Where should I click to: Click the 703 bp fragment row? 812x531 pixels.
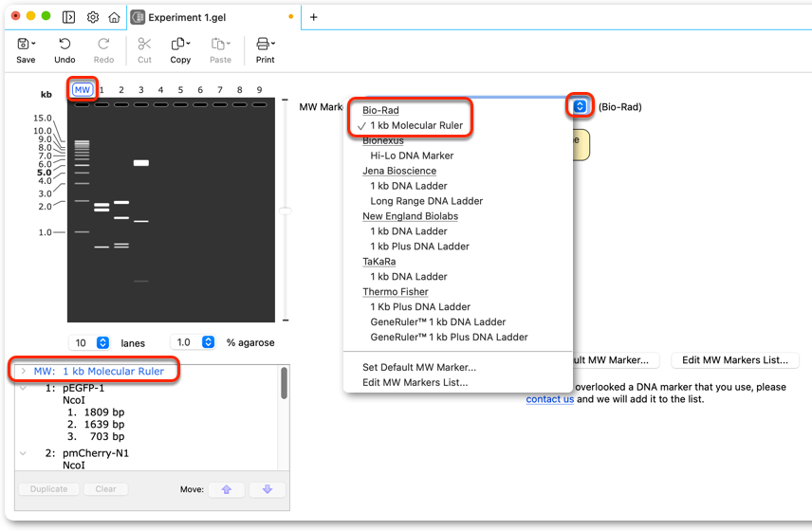click(x=97, y=436)
